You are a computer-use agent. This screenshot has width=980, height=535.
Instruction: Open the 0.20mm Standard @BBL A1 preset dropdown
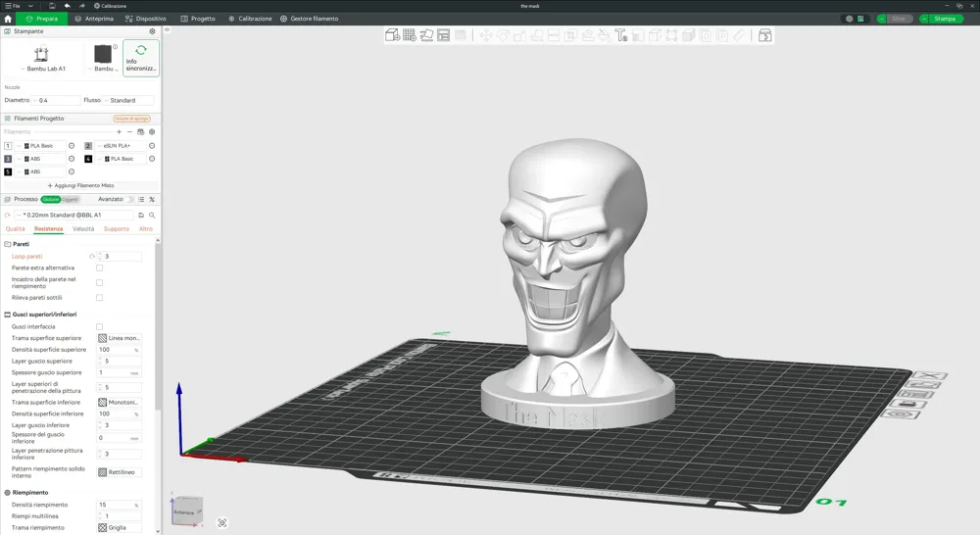pyautogui.click(x=73, y=215)
